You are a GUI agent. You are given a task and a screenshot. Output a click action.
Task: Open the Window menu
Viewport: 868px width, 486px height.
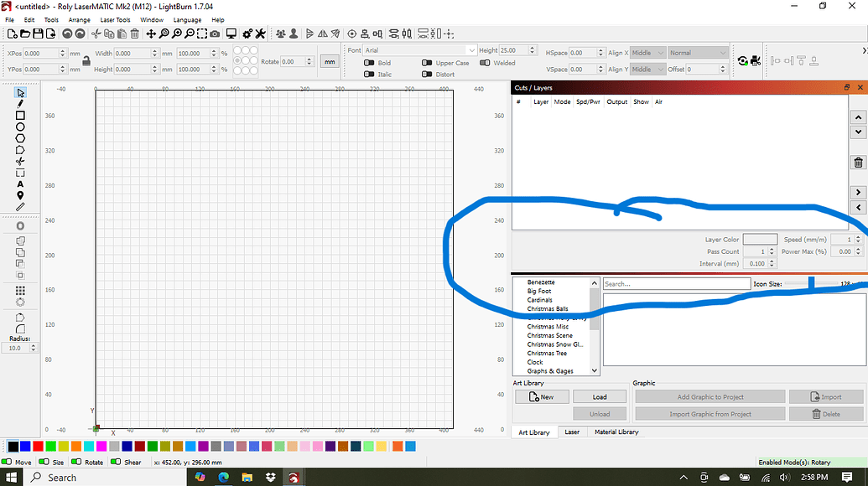(152, 20)
